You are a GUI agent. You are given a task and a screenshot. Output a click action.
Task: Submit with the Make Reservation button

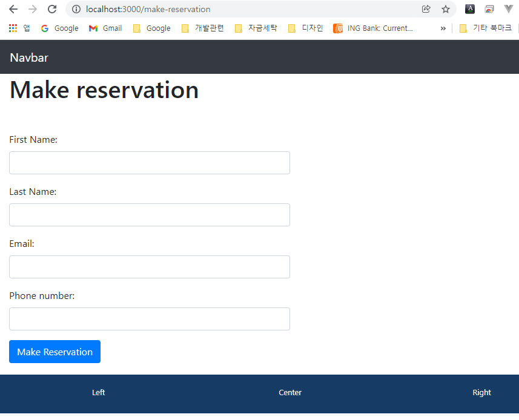click(x=55, y=352)
